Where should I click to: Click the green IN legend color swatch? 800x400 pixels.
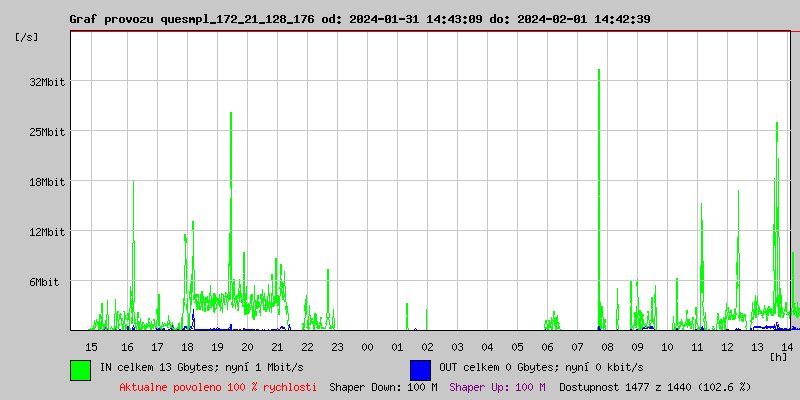point(80,369)
